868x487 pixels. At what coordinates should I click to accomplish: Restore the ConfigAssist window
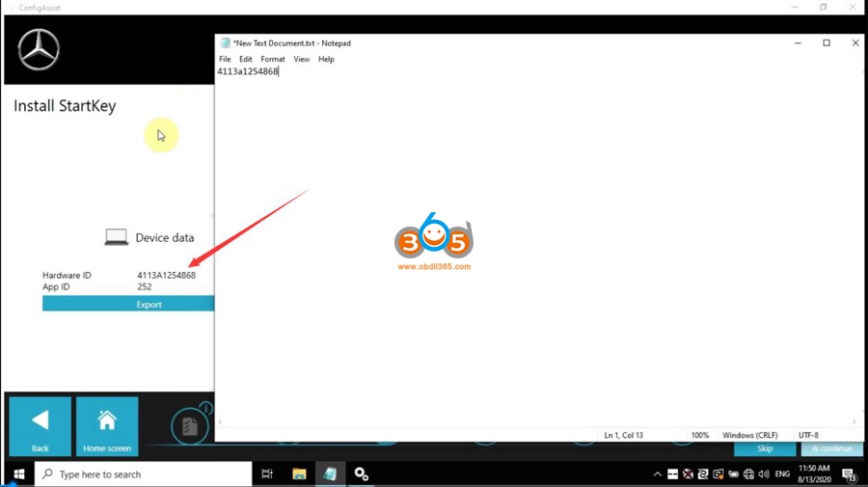[x=824, y=7]
